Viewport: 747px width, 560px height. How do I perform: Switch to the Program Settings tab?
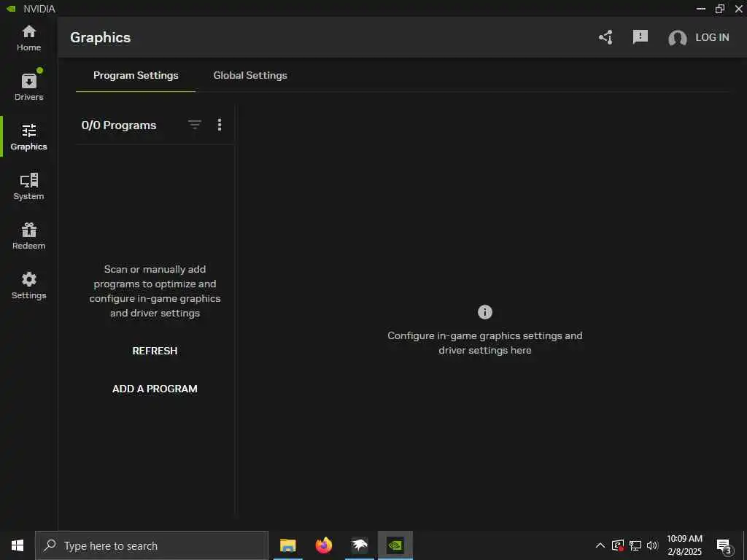point(136,75)
